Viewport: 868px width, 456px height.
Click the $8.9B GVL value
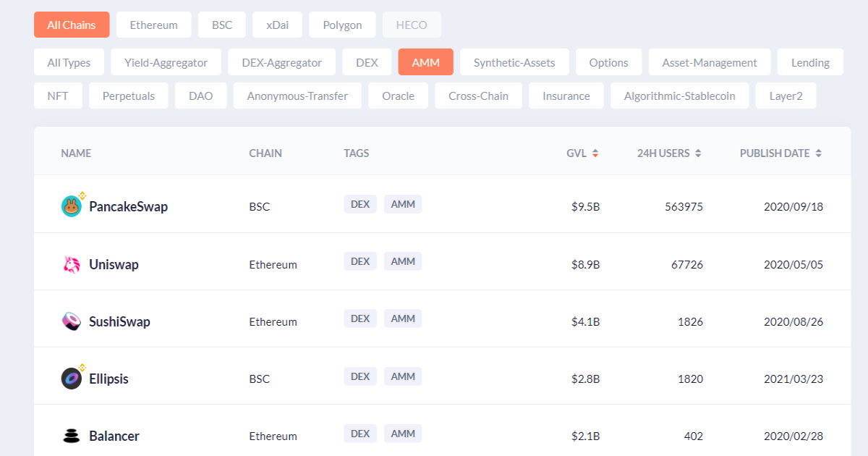585,264
